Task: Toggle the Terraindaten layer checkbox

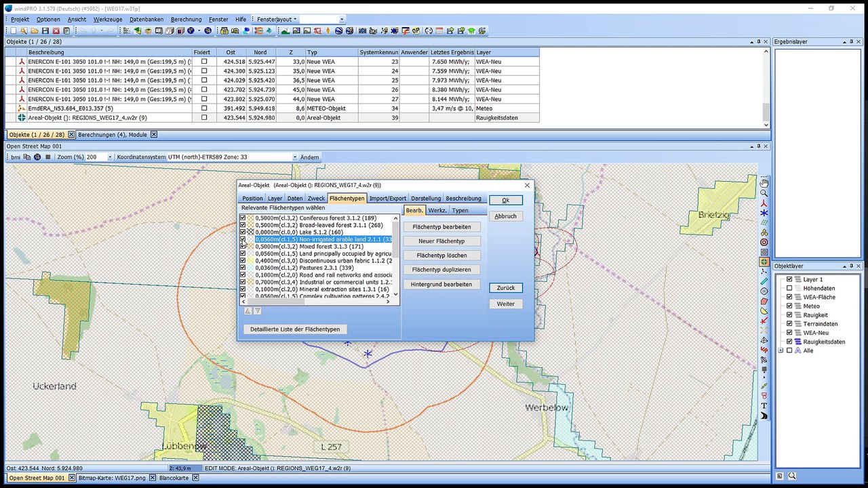Action: (789, 324)
